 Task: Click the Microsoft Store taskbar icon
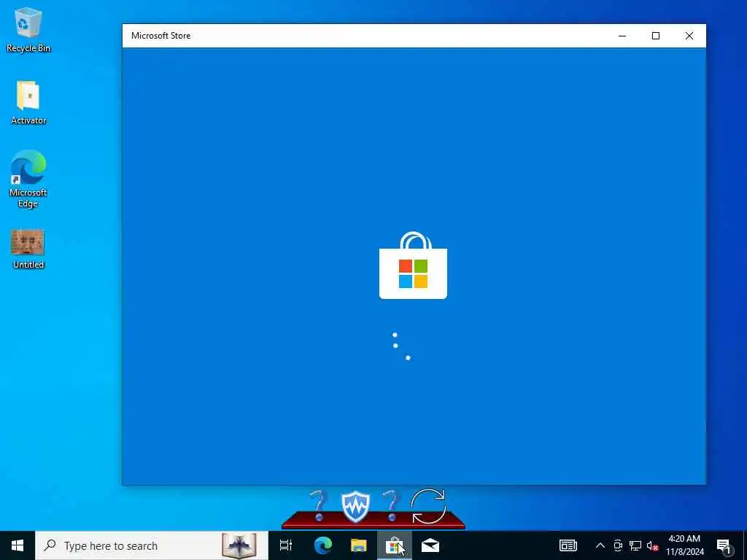[x=395, y=545]
